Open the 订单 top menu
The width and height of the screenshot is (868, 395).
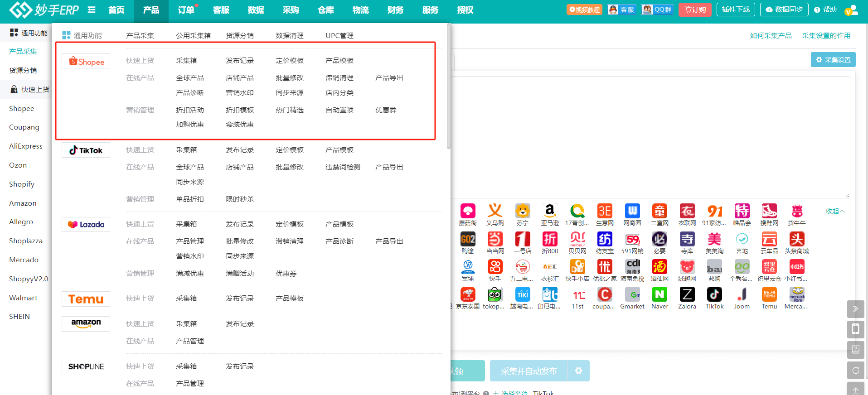coord(186,10)
